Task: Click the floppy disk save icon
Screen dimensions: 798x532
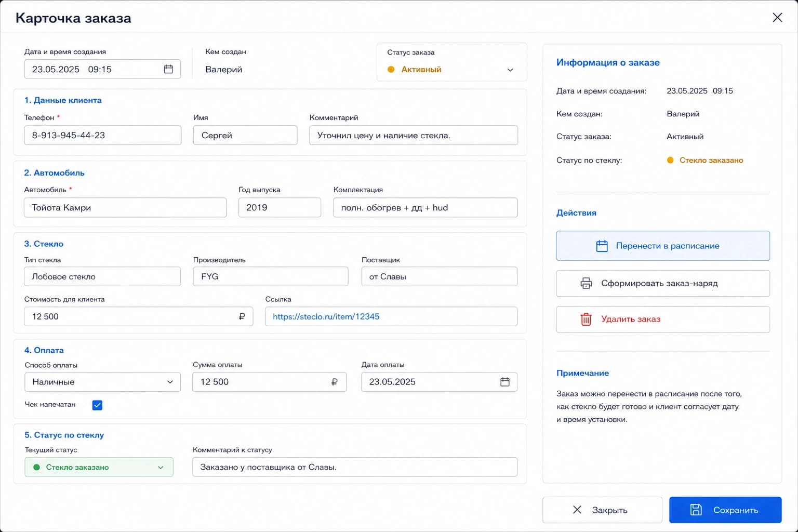Action: point(696,510)
